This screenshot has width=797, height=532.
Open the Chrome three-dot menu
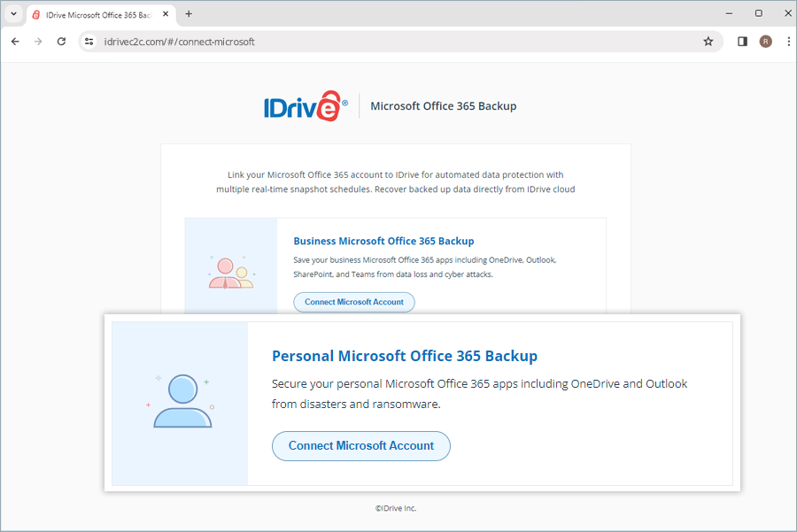click(788, 42)
